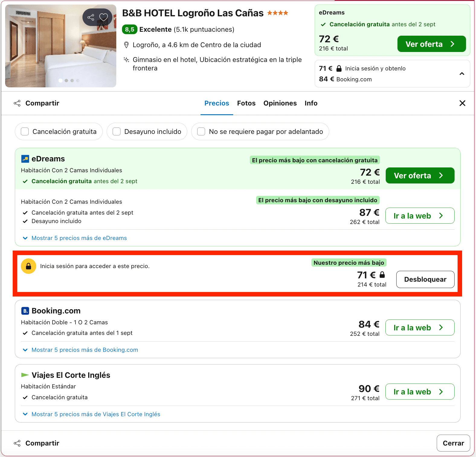Click the Viajes El Corte Inglés flag icon

tap(25, 375)
